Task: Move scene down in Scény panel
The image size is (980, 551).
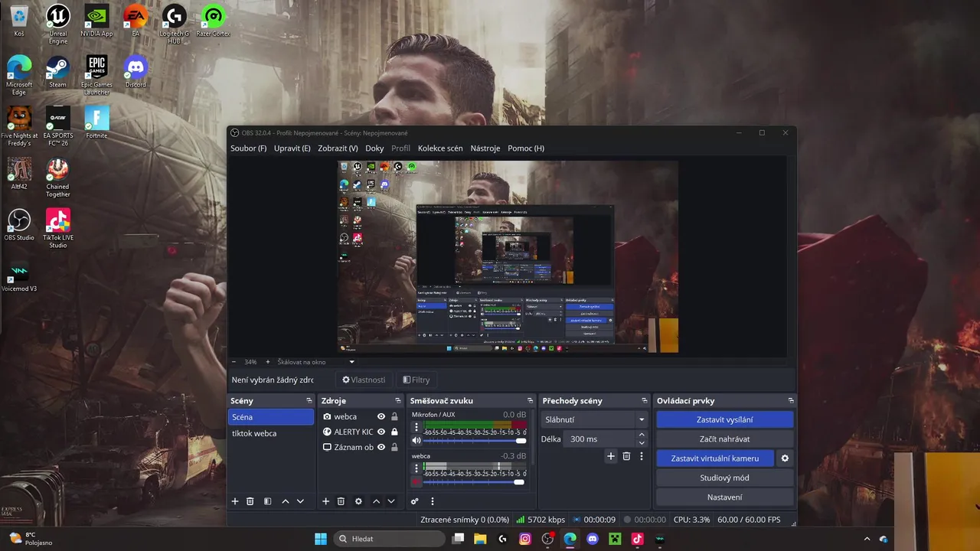Action: [300, 501]
